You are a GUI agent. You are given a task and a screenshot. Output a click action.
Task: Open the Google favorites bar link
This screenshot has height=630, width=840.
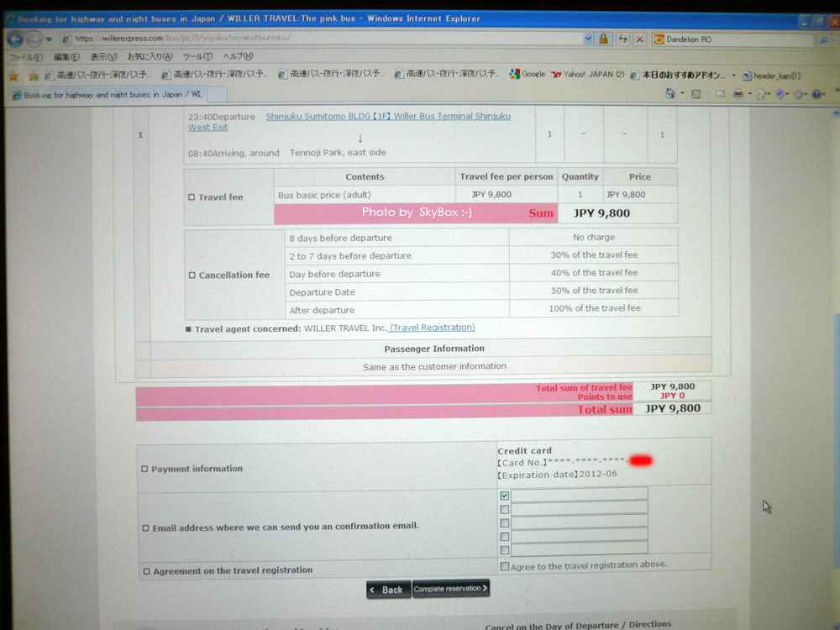[x=528, y=74]
